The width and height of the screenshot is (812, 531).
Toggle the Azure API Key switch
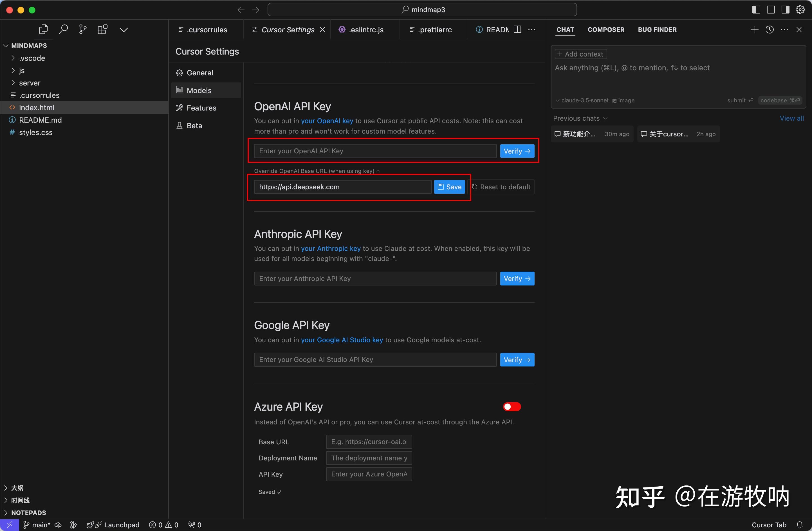[x=512, y=406]
